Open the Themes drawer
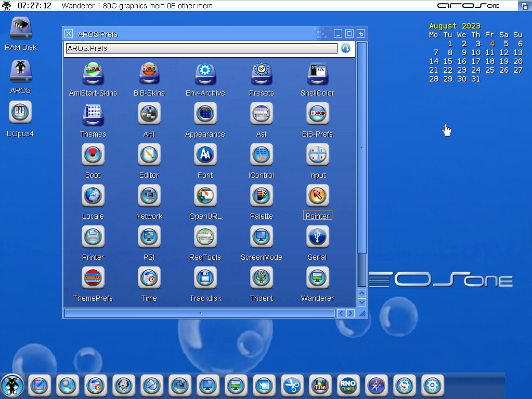532x399 pixels. (93, 115)
